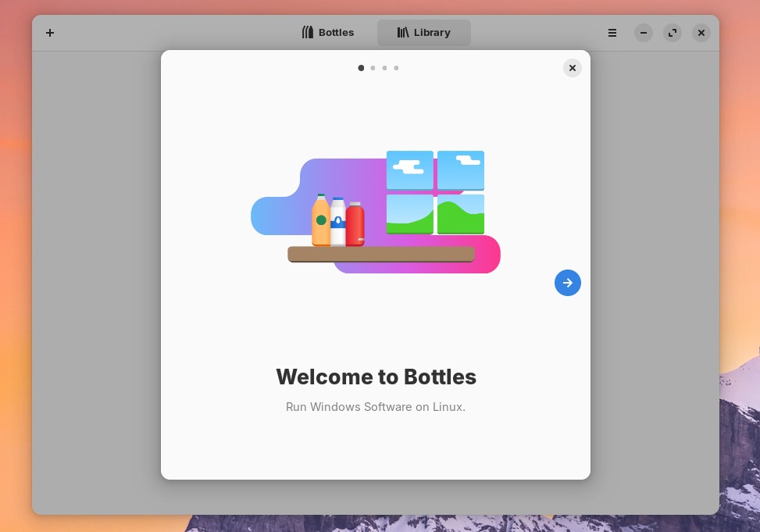
Task: Close the Bottles main window
Action: pos(701,33)
